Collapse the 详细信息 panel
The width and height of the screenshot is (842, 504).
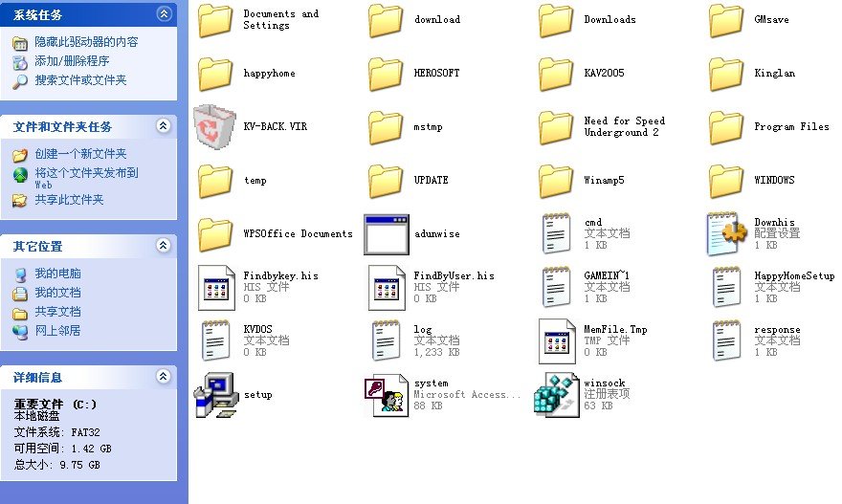point(164,377)
